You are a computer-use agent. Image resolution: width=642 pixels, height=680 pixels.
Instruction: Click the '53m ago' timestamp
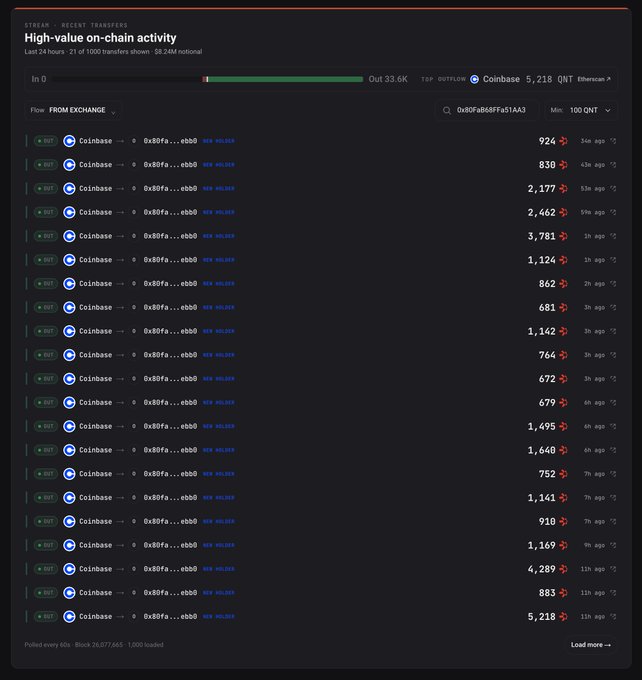[x=593, y=189]
